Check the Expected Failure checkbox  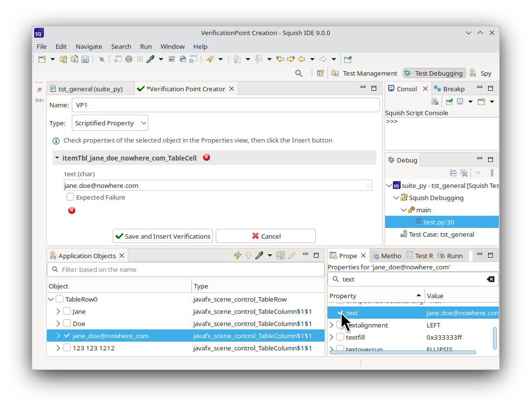(x=70, y=197)
